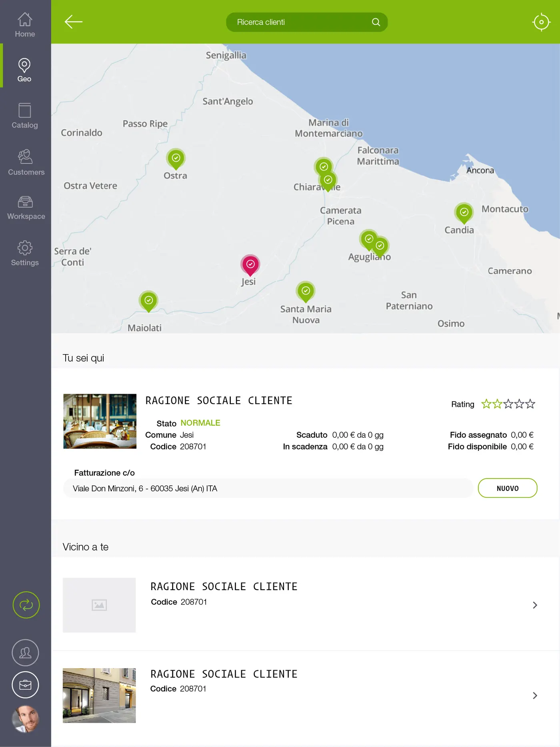Focus the Ricerca clienti search field

point(307,22)
